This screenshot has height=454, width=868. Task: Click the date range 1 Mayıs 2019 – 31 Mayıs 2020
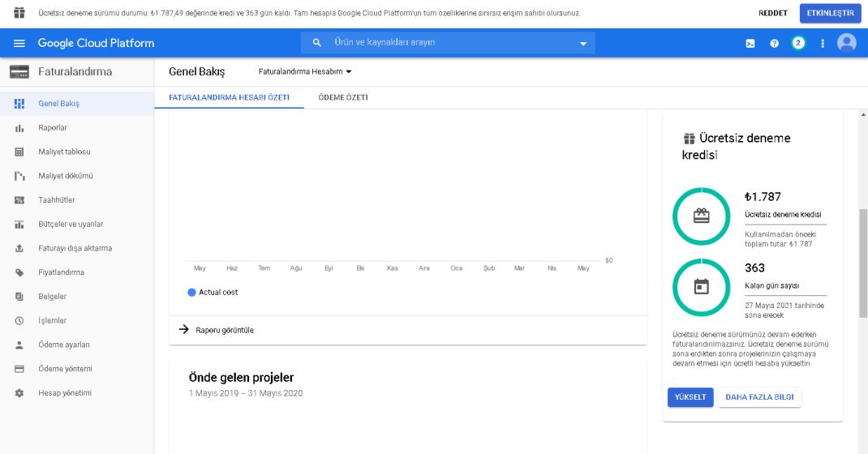pyautogui.click(x=246, y=393)
